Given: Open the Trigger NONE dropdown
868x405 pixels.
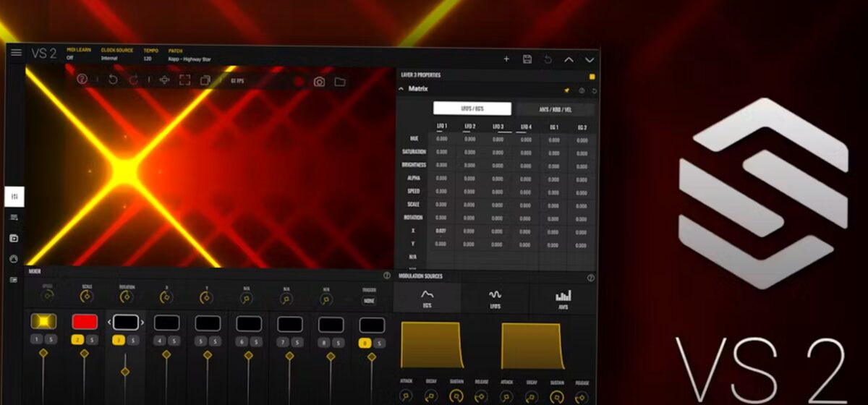Looking at the screenshot, I should [x=369, y=301].
